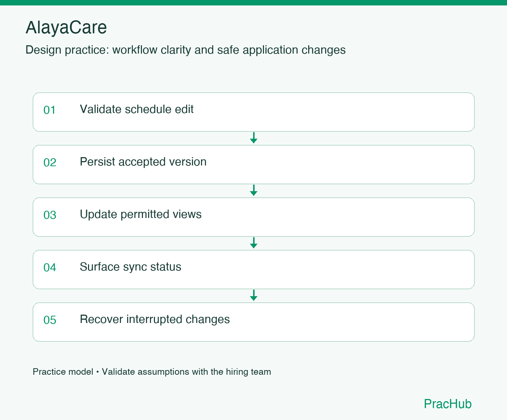Click the AlayaCare title
This screenshot has width=507, height=420.
tap(66, 28)
